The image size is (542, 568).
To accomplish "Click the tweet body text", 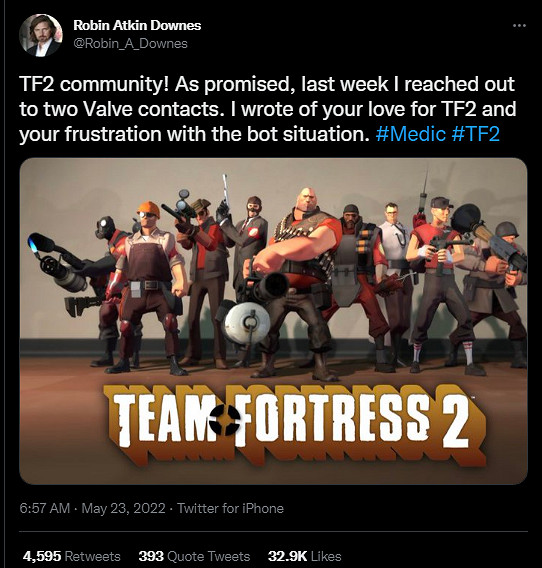I will tap(267, 109).
